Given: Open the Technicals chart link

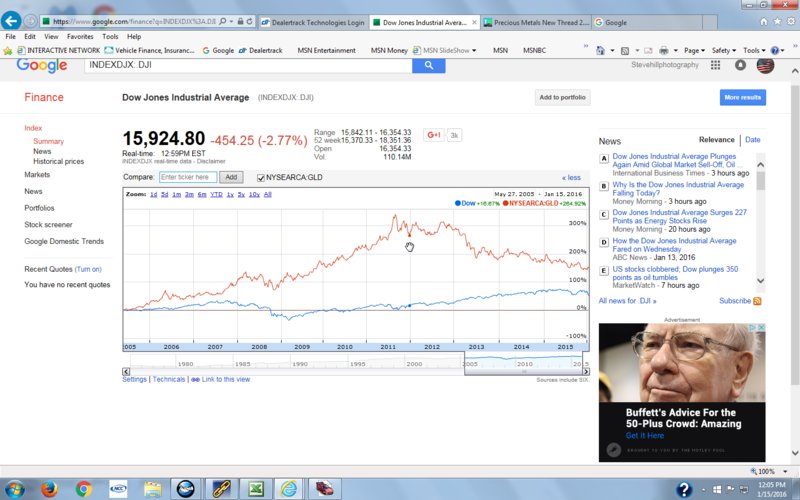Looking at the screenshot, I should pos(169,380).
